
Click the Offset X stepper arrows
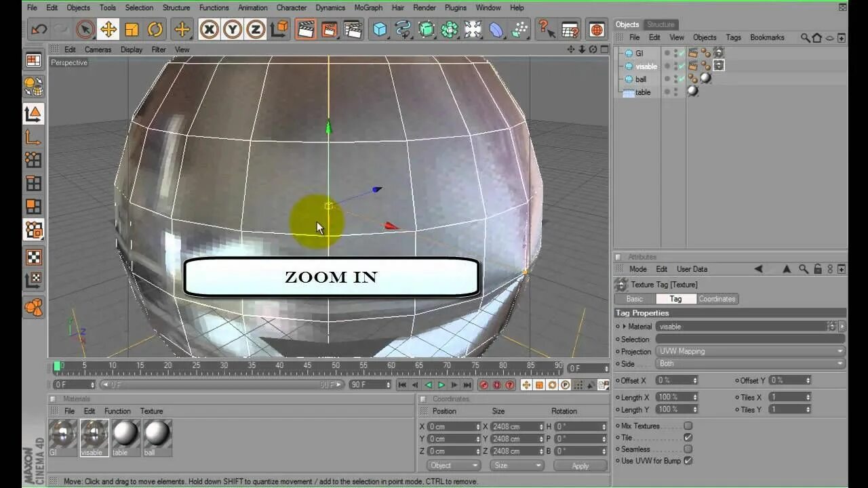point(694,380)
